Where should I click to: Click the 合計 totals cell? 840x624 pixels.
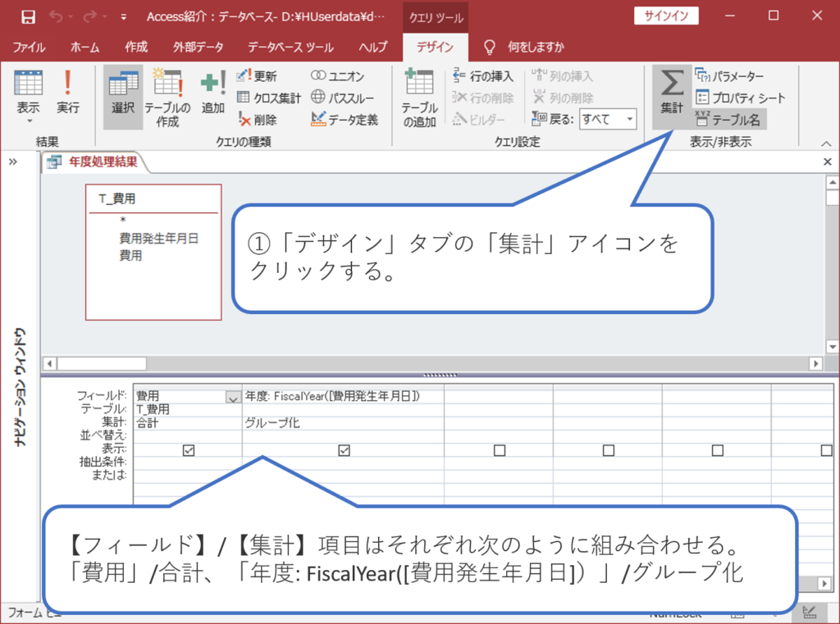[x=188, y=422]
